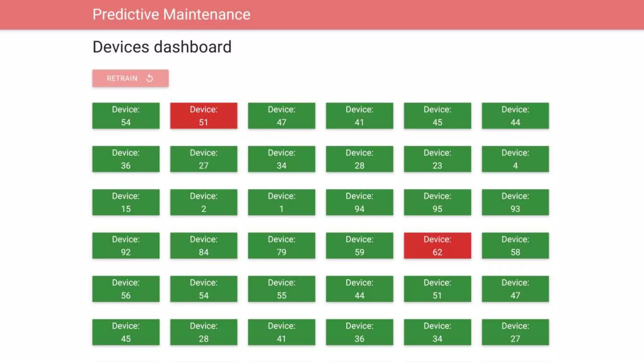Click the Device 79 tile
The height and width of the screenshot is (362, 644).
(x=281, y=245)
